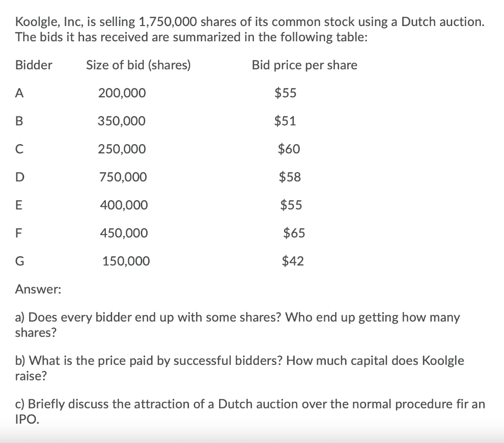This screenshot has width=504, height=443.
Task: Select the bidder G row label
Action: pyautogui.click(x=20, y=261)
